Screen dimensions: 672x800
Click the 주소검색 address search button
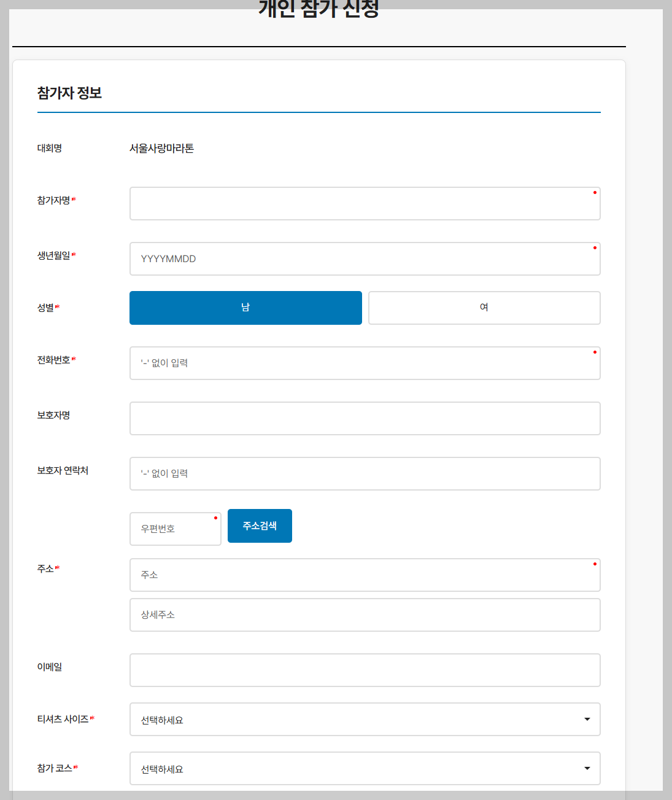coord(260,526)
